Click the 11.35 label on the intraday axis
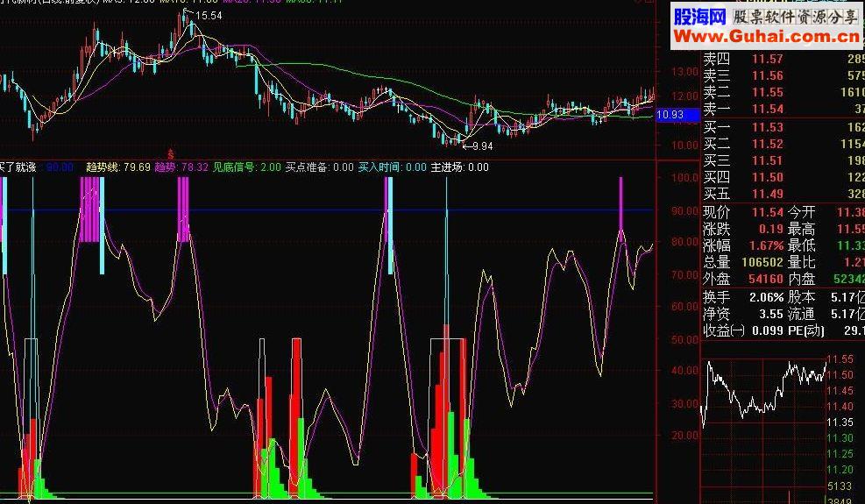 pyautogui.click(x=842, y=422)
